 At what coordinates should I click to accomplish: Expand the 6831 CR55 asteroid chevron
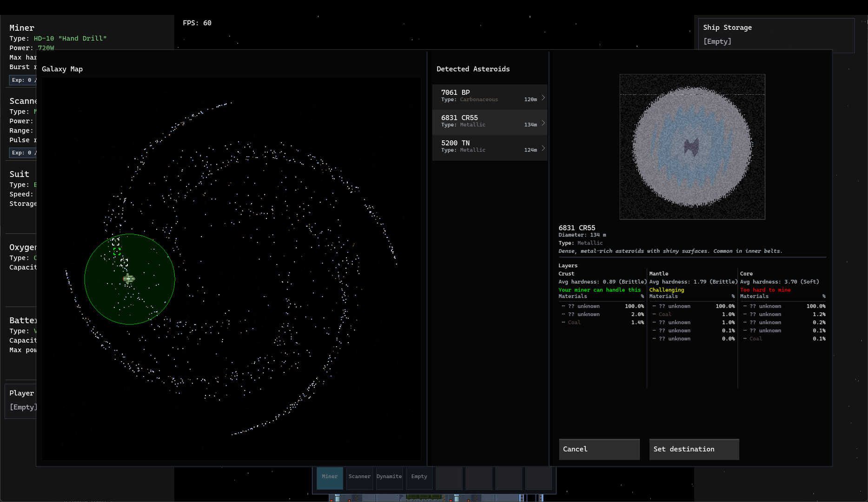tap(543, 123)
